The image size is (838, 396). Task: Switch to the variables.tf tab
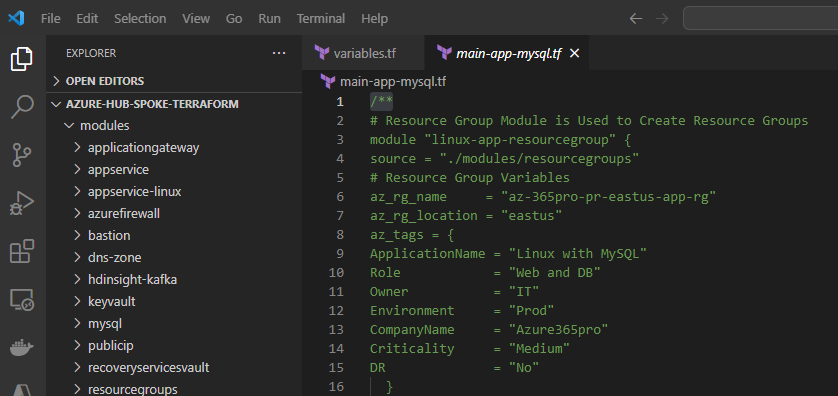click(x=363, y=53)
